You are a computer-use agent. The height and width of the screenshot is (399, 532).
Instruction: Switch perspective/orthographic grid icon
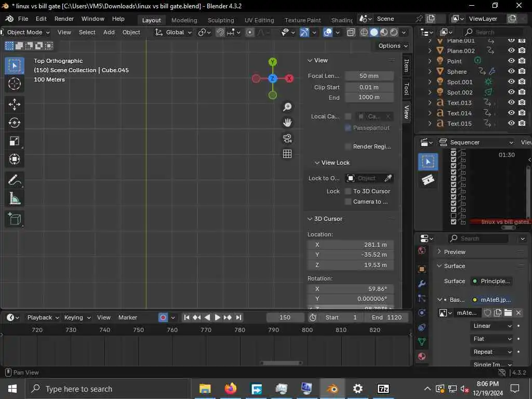click(x=287, y=154)
